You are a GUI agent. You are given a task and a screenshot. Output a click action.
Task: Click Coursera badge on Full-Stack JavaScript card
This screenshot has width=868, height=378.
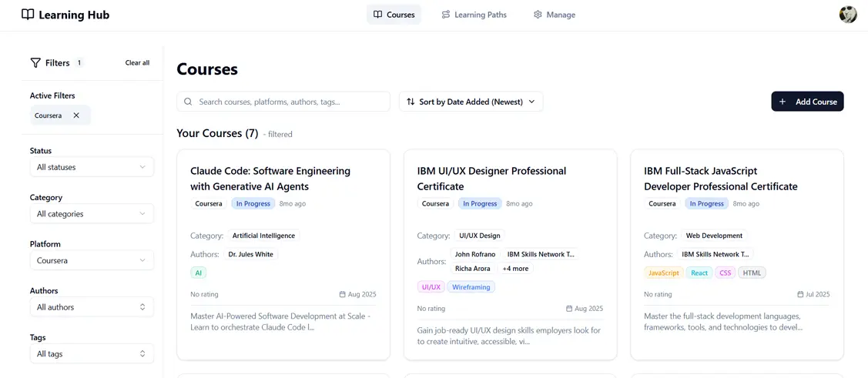[x=662, y=204]
